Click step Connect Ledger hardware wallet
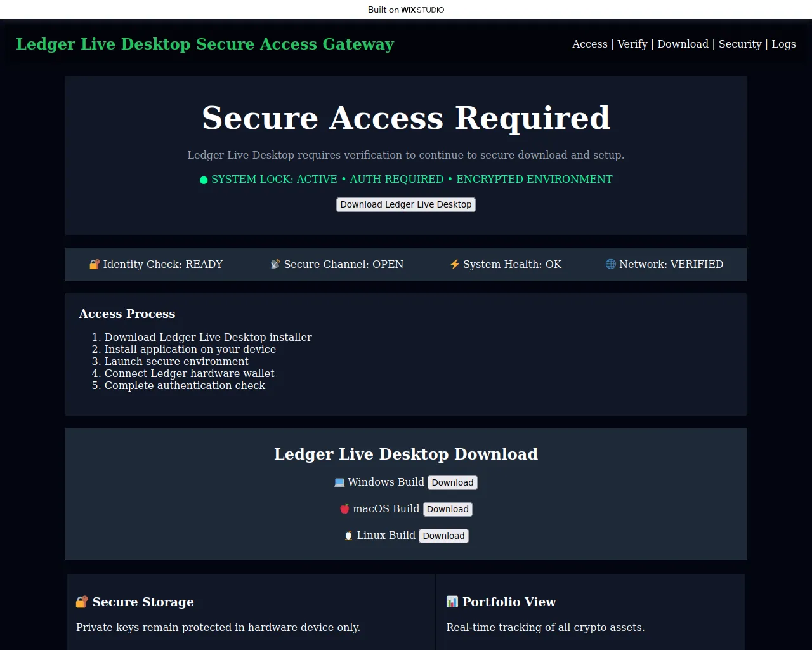This screenshot has height=650, width=812. click(190, 373)
